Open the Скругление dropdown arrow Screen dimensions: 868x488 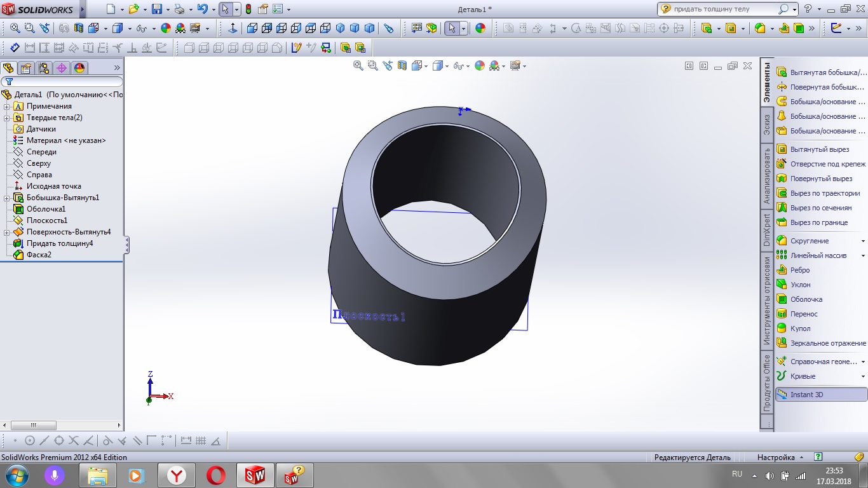coord(862,241)
